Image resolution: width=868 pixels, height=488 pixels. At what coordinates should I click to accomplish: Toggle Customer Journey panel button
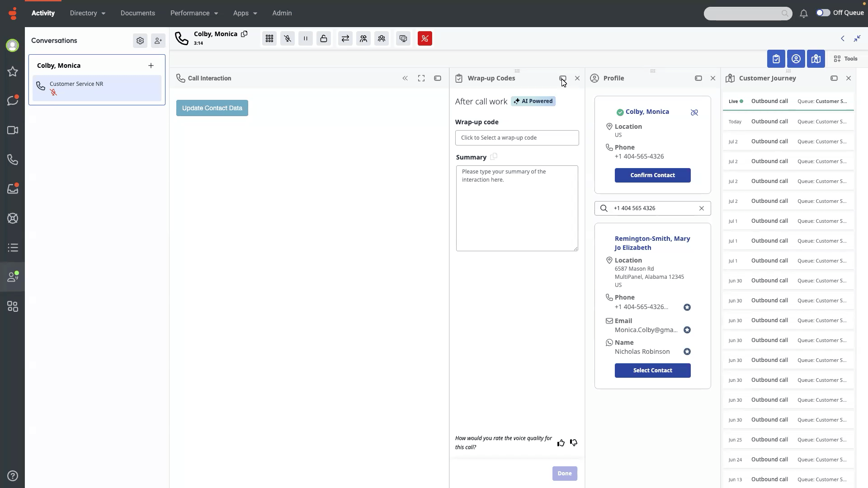pos(816,59)
